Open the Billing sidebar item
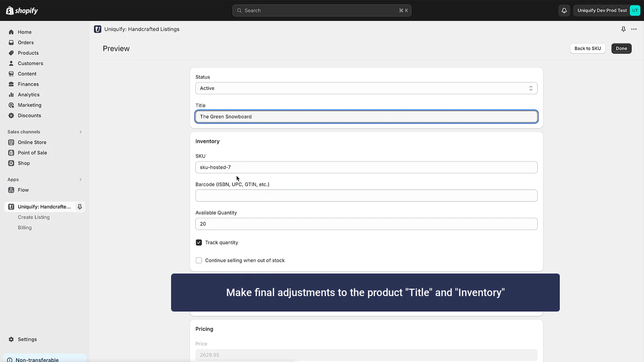 coord(25,228)
